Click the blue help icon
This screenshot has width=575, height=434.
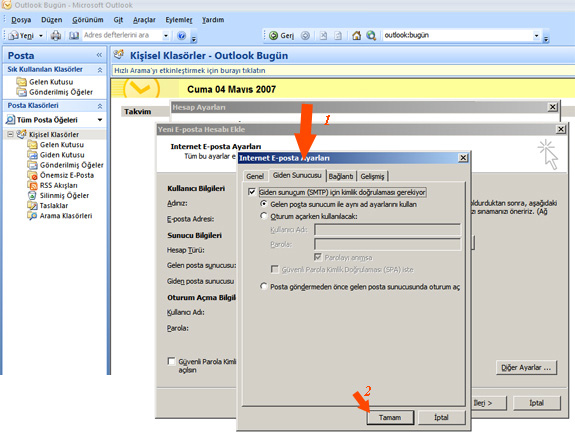pos(181,36)
